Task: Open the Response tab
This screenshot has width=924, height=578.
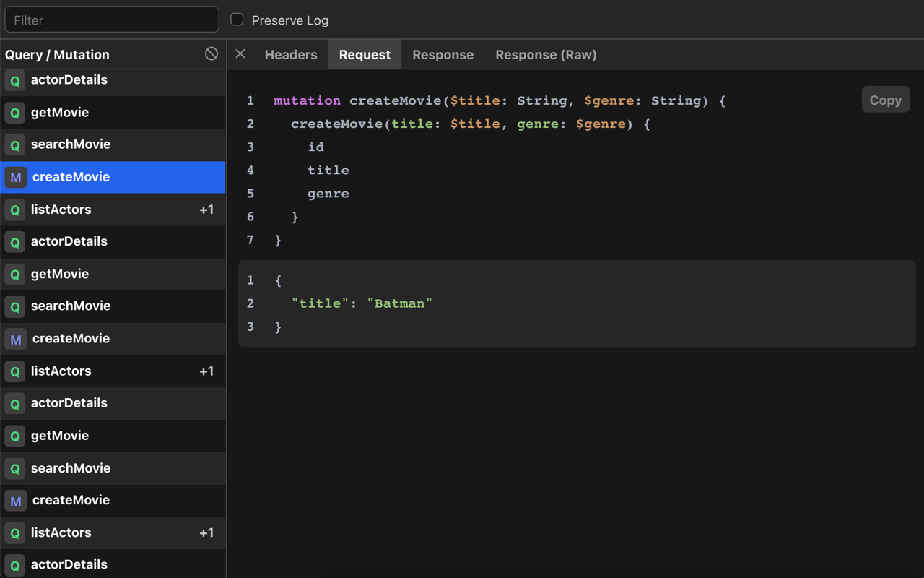Action: pyautogui.click(x=443, y=54)
